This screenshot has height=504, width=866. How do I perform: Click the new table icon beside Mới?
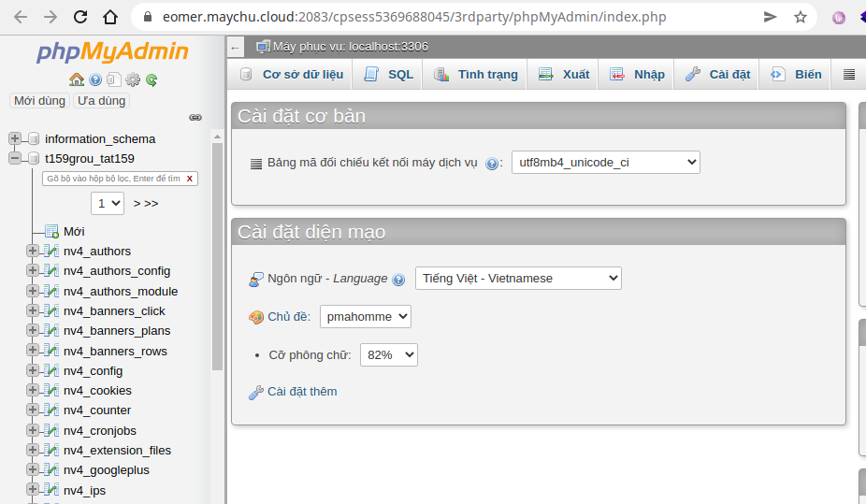click(51, 231)
